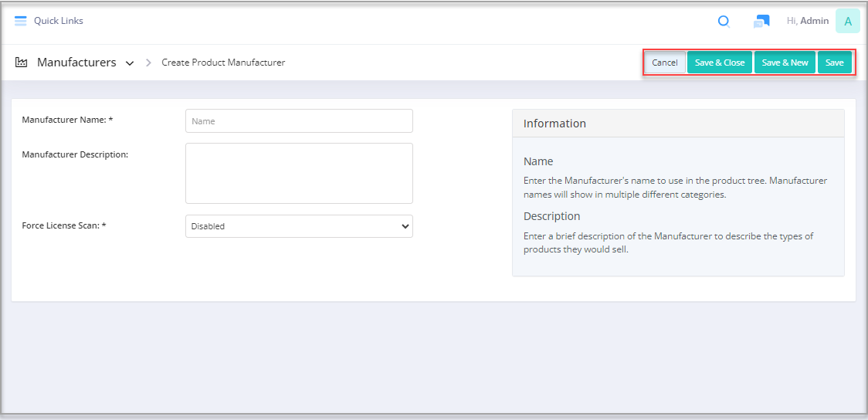This screenshot has width=868, height=420.
Task: Click the Admin avatar letter A
Action: [847, 22]
